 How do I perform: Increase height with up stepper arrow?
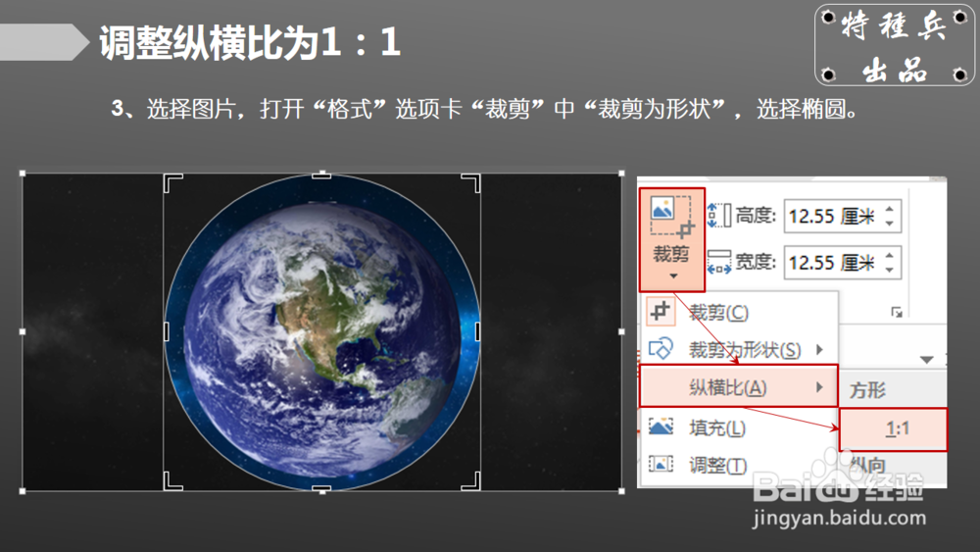coord(890,209)
